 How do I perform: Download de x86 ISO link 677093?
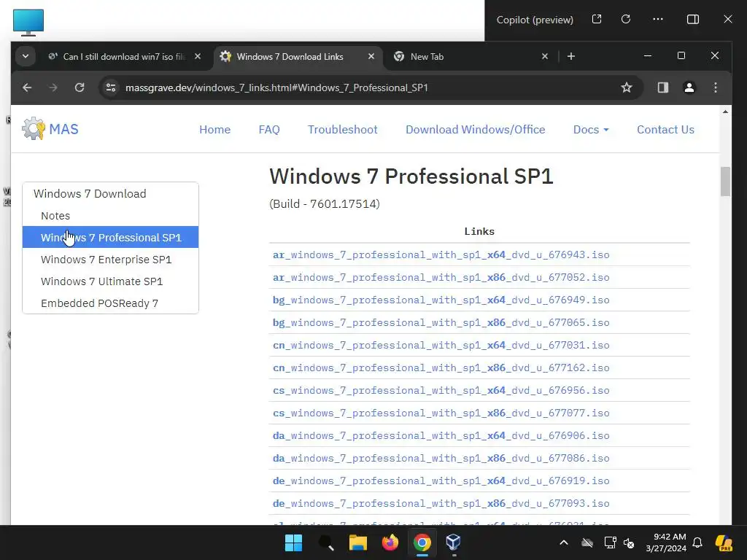(x=441, y=503)
